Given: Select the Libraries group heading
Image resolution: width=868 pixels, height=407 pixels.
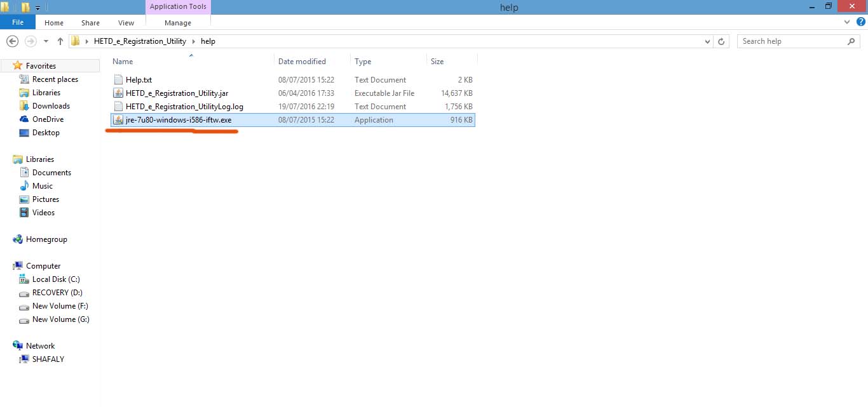Looking at the screenshot, I should (40, 159).
